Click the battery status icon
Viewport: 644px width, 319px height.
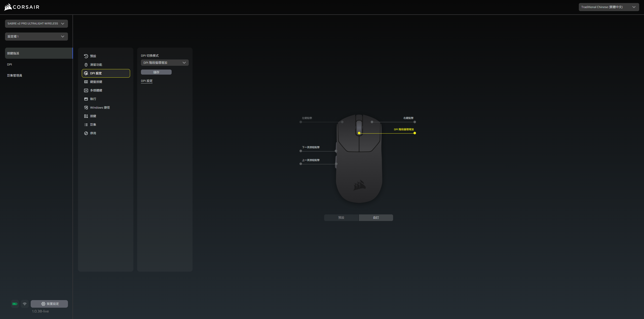click(x=15, y=304)
